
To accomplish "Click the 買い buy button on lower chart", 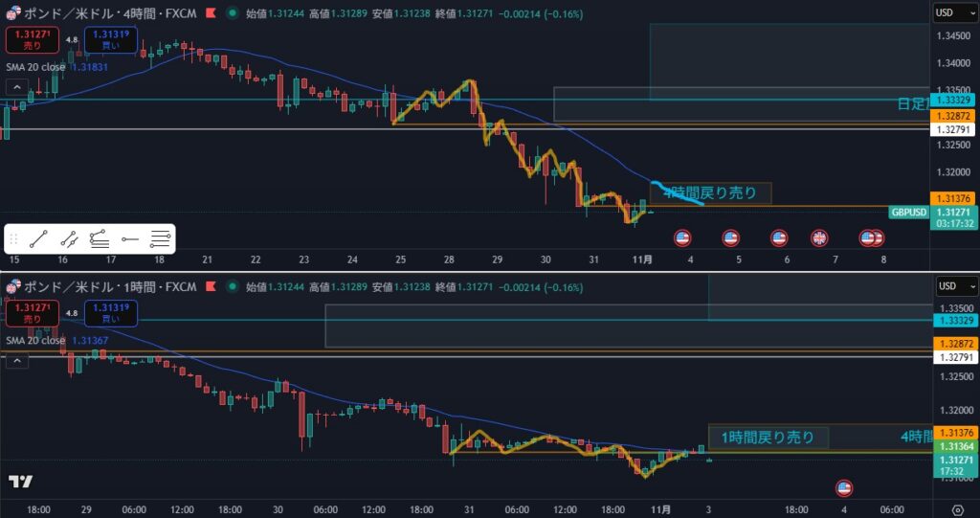I will [110, 312].
